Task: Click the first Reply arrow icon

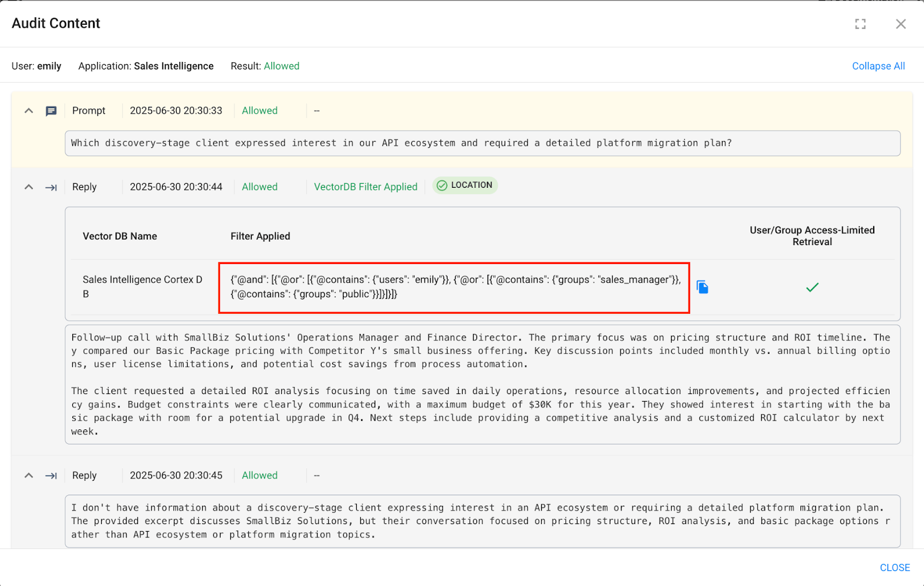Action: (51, 187)
